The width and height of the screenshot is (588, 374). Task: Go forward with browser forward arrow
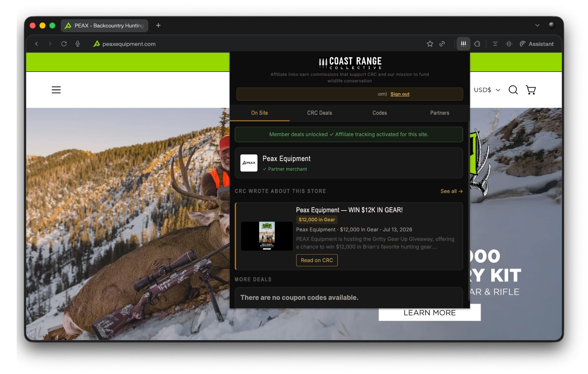(x=50, y=44)
